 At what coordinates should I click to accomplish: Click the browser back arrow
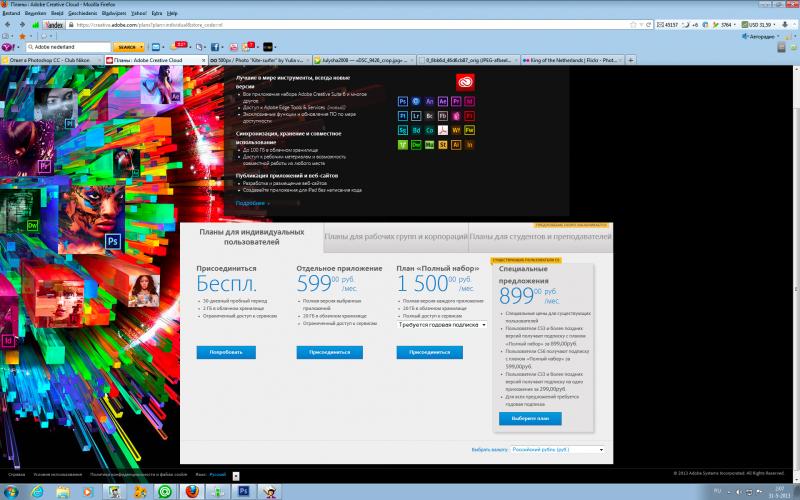pos(8,24)
